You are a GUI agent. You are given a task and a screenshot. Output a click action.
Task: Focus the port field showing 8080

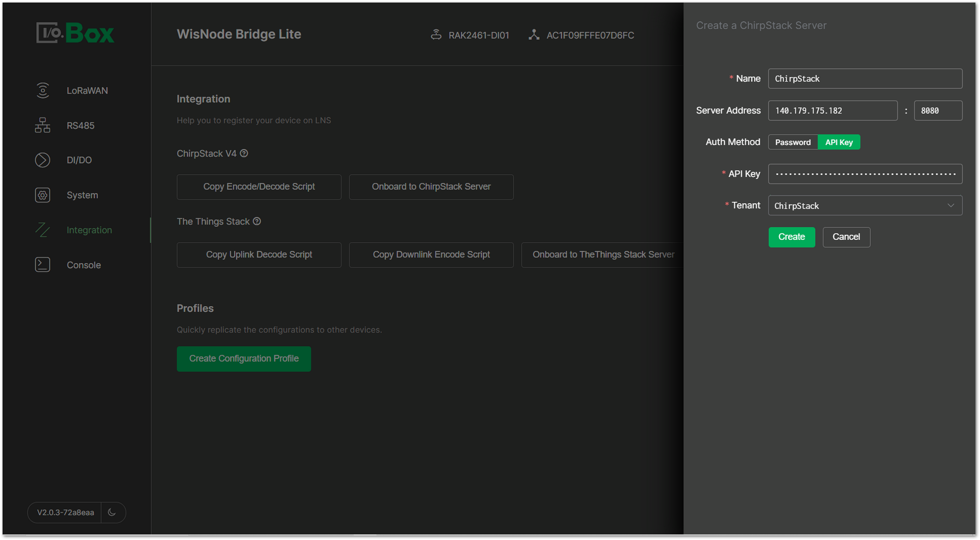(x=938, y=110)
